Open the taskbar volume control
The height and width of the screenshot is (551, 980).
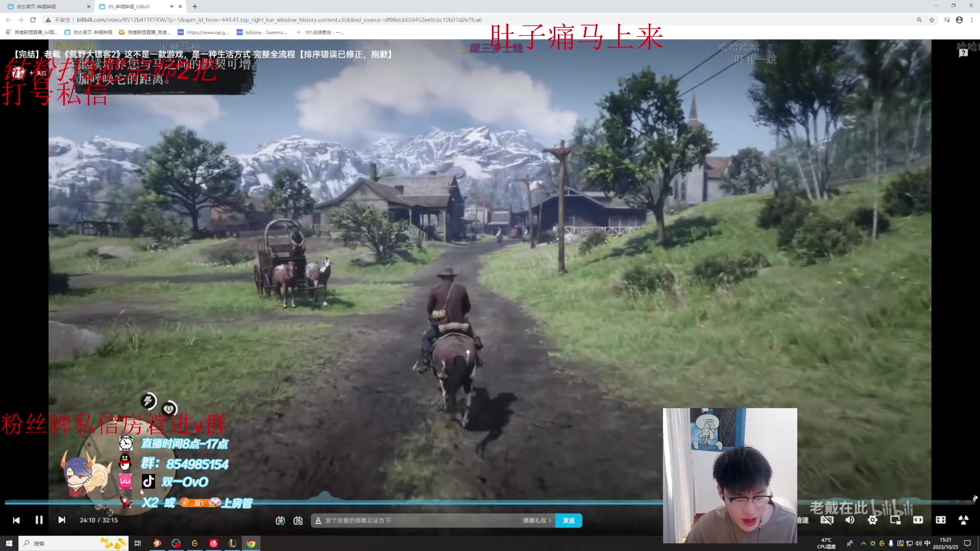918,543
